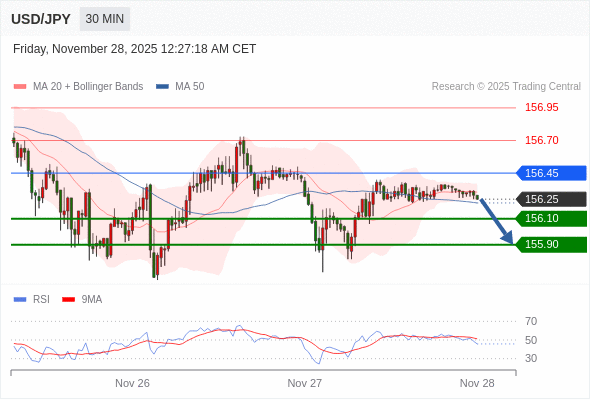Click the USD/JPY pair title

coord(41,19)
